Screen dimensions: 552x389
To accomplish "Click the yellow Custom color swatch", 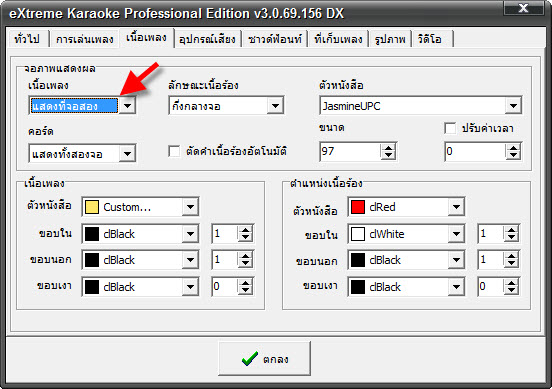I will click(92, 207).
